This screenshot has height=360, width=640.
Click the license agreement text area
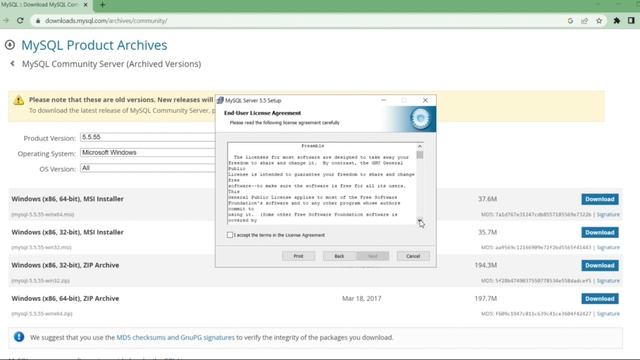point(322,183)
